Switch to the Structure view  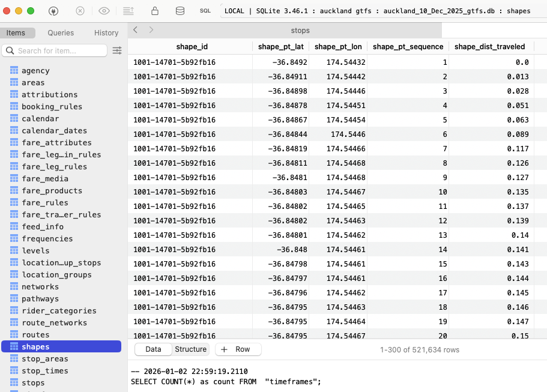click(x=190, y=349)
